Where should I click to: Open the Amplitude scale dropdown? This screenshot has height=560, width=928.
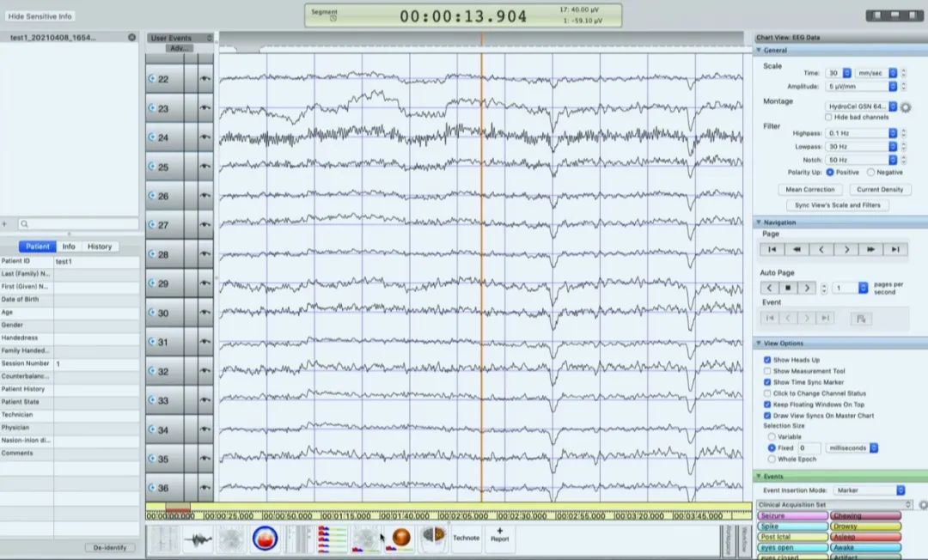tap(862, 87)
